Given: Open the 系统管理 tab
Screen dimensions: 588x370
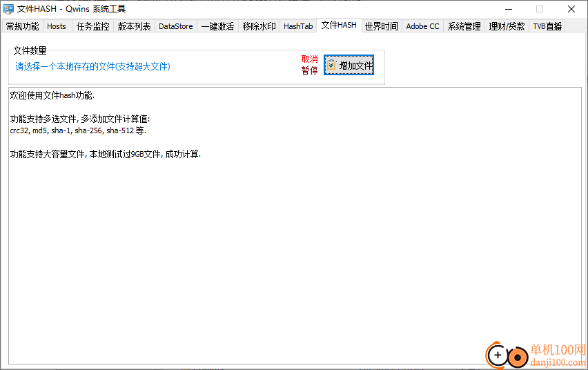Looking at the screenshot, I should tap(464, 26).
